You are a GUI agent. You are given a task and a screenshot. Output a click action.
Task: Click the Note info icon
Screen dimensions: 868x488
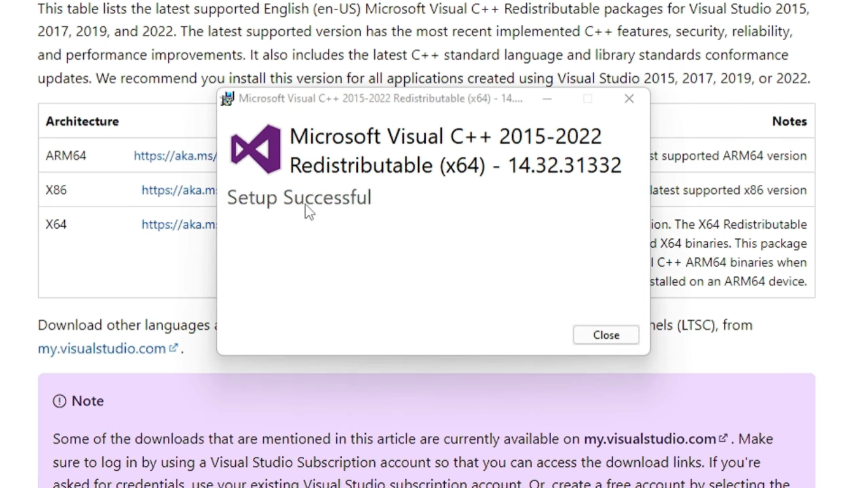(59, 401)
